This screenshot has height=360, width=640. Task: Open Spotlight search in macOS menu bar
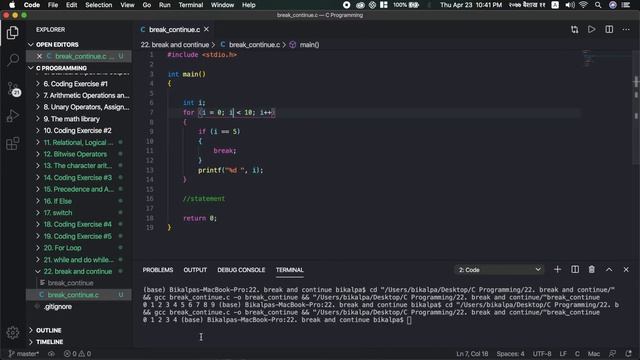coord(598,5)
